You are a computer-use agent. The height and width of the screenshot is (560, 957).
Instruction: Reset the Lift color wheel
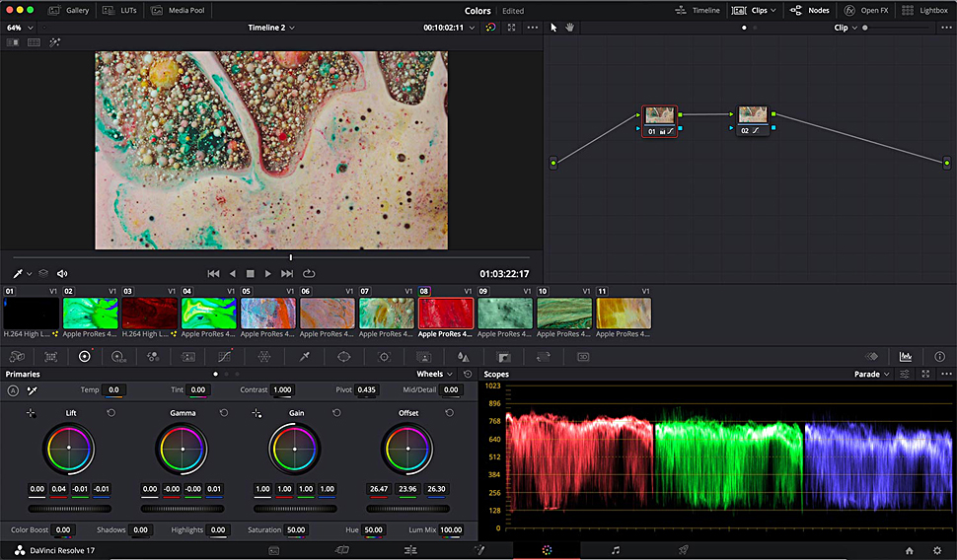pyautogui.click(x=110, y=413)
